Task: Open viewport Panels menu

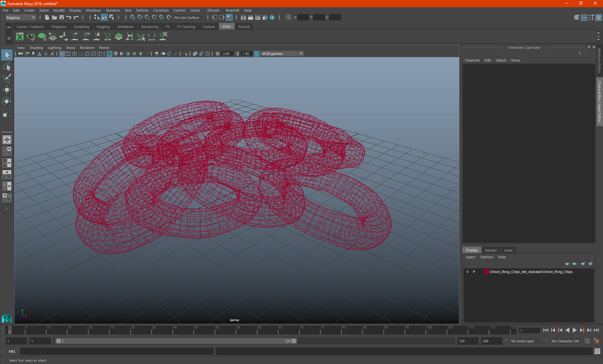Action: (104, 48)
